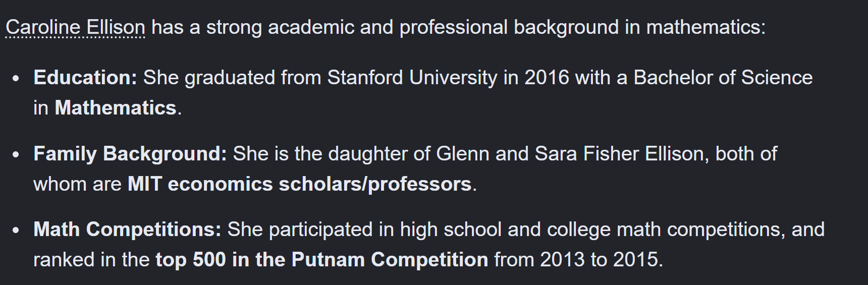Click the bold word Mathematics
This screenshot has width=868, height=285.
pos(116,108)
